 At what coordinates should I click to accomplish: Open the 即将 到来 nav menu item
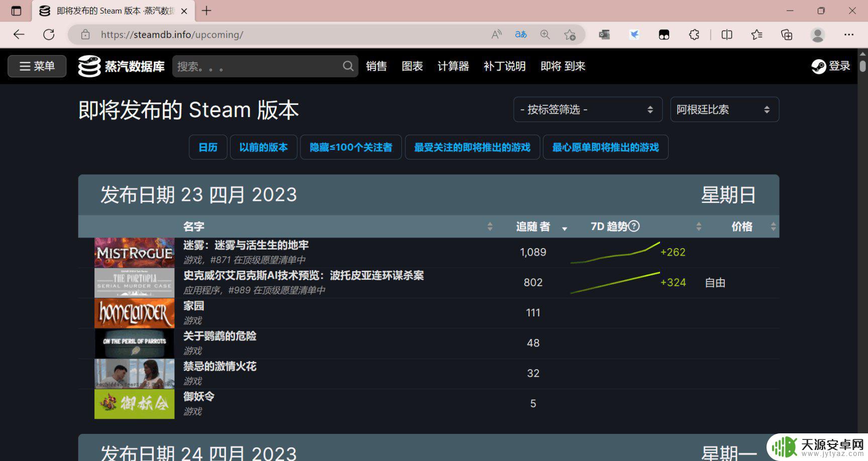click(x=563, y=66)
